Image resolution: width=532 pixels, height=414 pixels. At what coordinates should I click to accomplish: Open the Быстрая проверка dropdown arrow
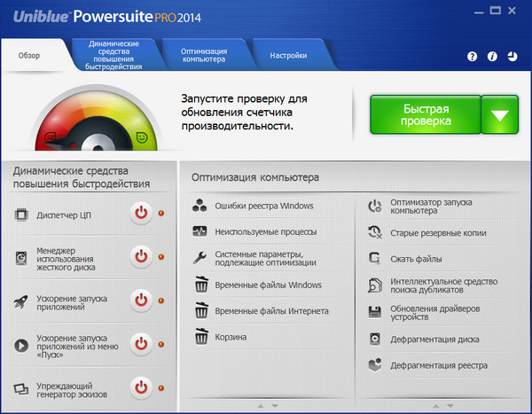click(500, 114)
